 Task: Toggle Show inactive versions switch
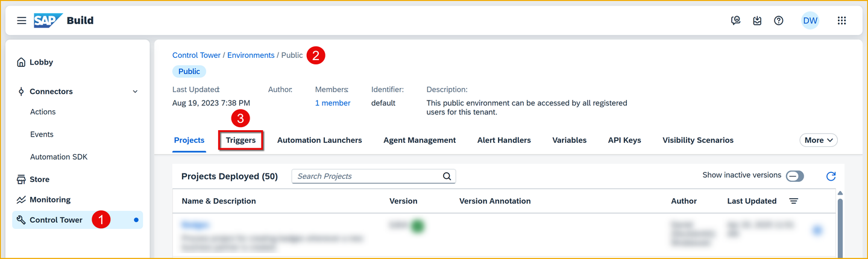pyautogui.click(x=794, y=176)
